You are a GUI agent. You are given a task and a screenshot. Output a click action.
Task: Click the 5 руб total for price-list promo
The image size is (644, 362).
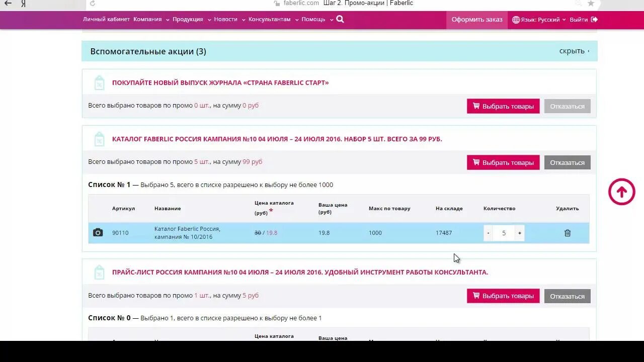pos(251,295)
